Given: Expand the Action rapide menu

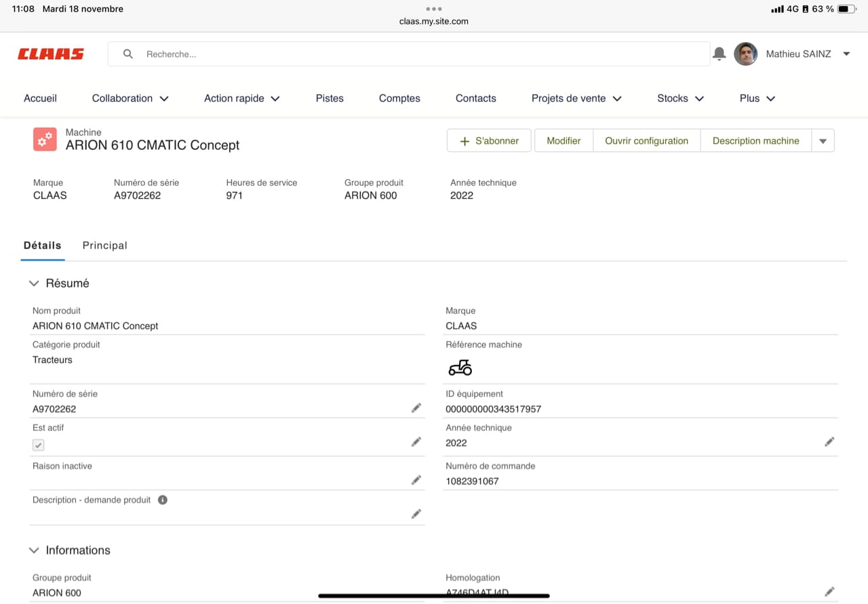Looking at the screenshot, I should (242, 98).
